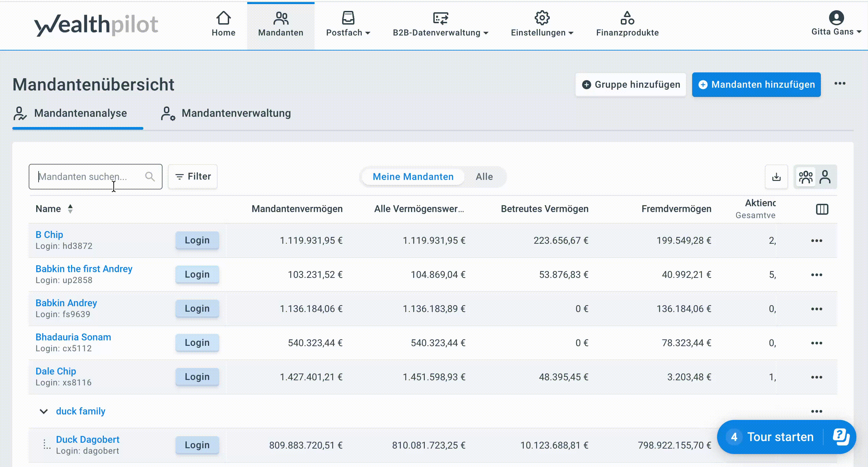Click the download export icon
Image resolution: width=868 pixels, height=467 pixels.
click(776, 177)
